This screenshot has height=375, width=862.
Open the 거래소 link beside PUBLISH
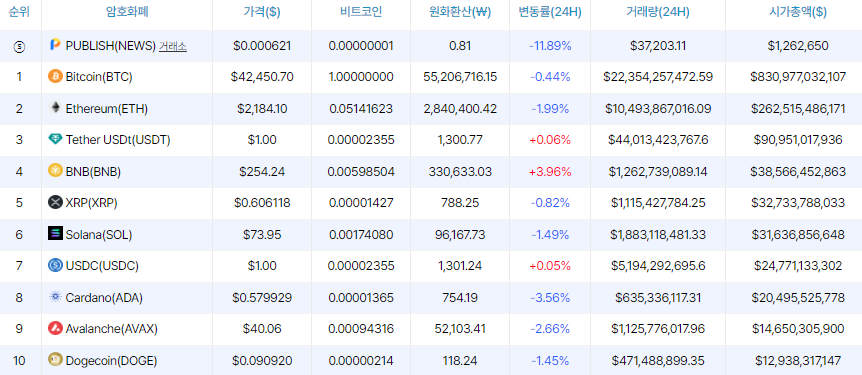point(173,46)
